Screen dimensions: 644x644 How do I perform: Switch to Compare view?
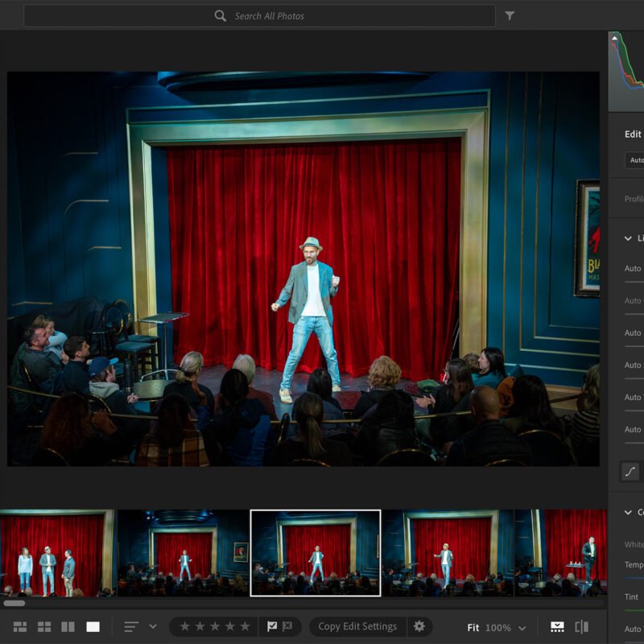(68, 627)
